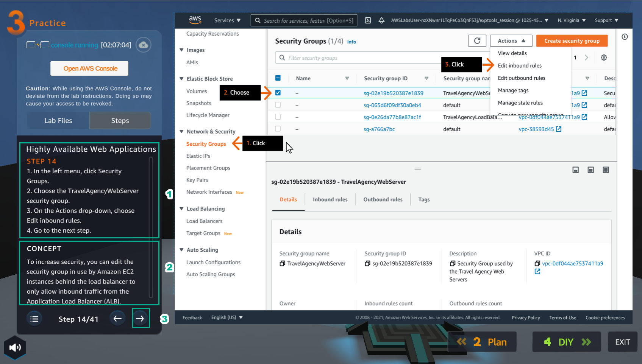Open Security Groups in left menu
Viewport: 642px width, 364px height.
[206, 144]
